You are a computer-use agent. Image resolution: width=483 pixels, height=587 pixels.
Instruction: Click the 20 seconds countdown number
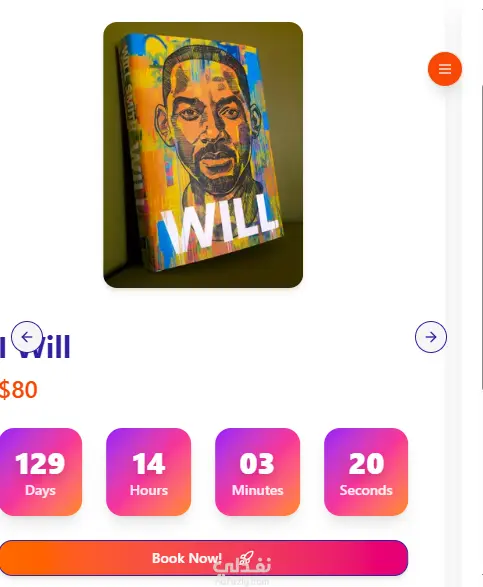[x=366, y=463]
